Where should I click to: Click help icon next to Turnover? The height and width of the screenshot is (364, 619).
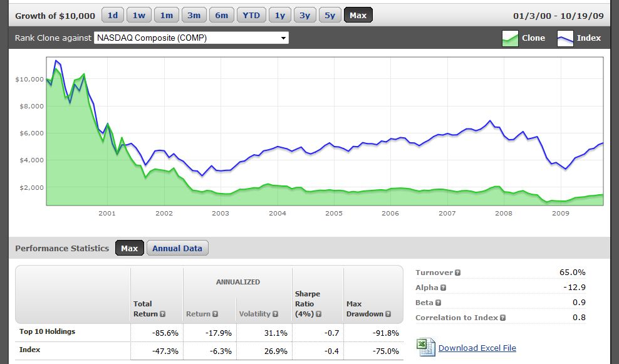pos(457,273)
